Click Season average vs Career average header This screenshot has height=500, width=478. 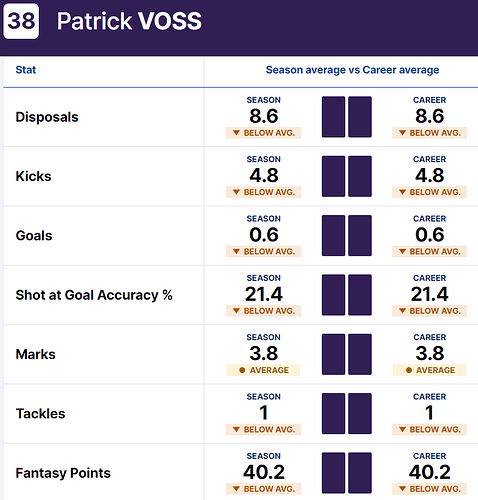pyautogui.click(x=352, y=70)
